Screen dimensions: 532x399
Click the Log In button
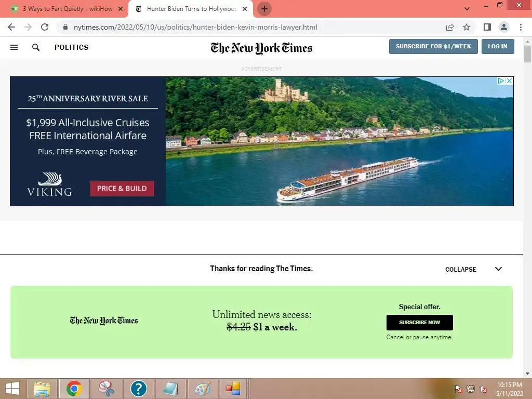click(498, 46)
